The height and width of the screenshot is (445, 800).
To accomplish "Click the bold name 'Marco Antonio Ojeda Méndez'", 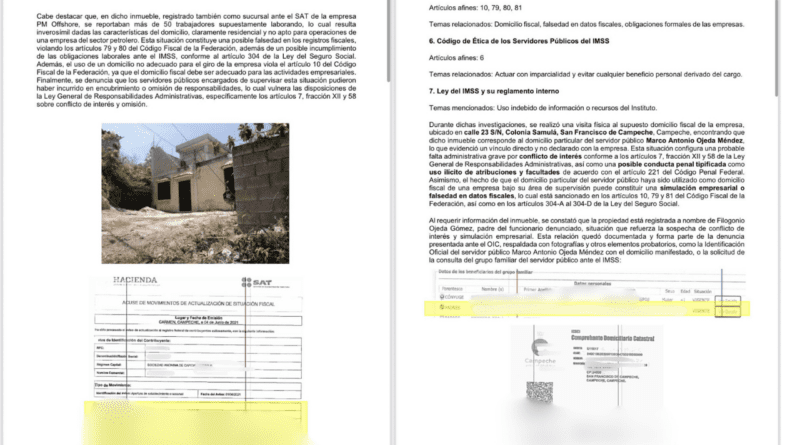I will [x=694, y=140].
